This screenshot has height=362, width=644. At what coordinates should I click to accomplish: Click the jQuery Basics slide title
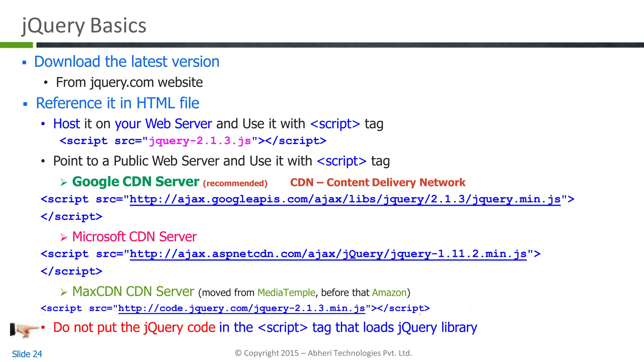[84, 26]
